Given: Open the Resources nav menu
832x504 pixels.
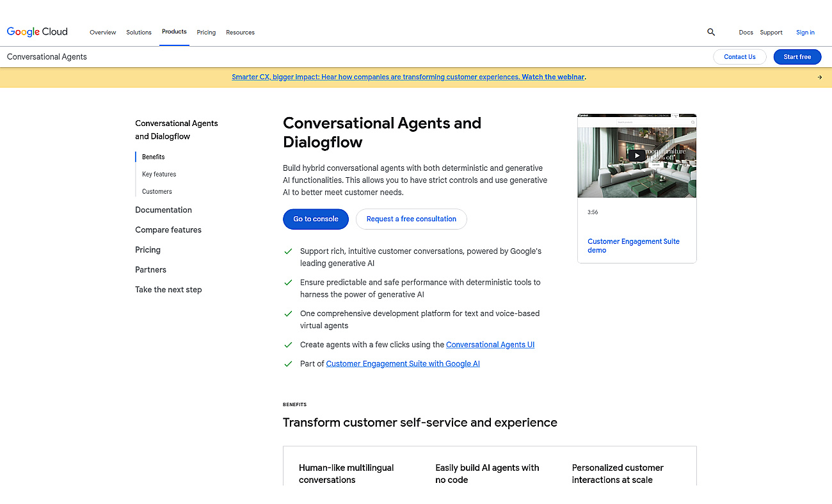Looking at the screenshot, I should (240, 33).
